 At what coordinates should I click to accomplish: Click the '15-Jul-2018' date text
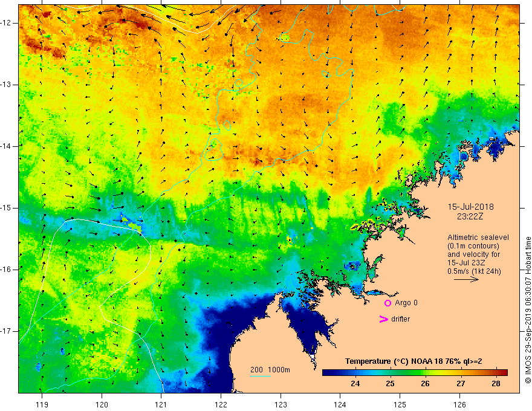[x=470, y=207]
